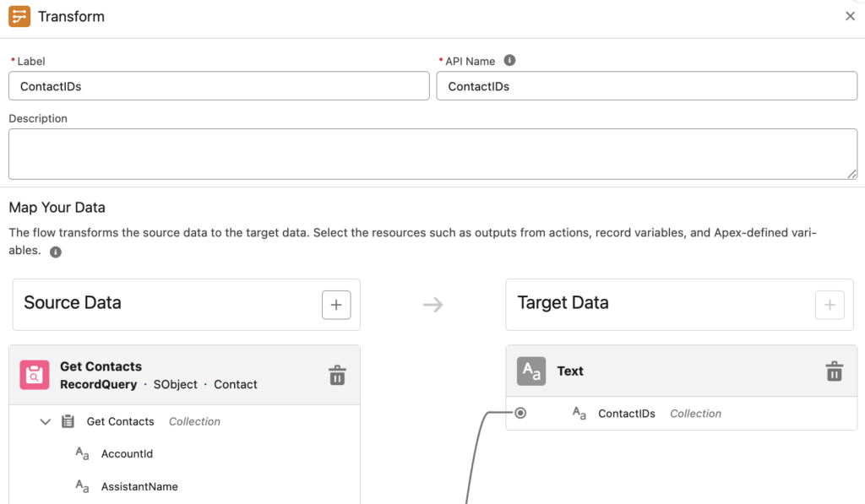Click the Map Your Data heading

(57, 208)
